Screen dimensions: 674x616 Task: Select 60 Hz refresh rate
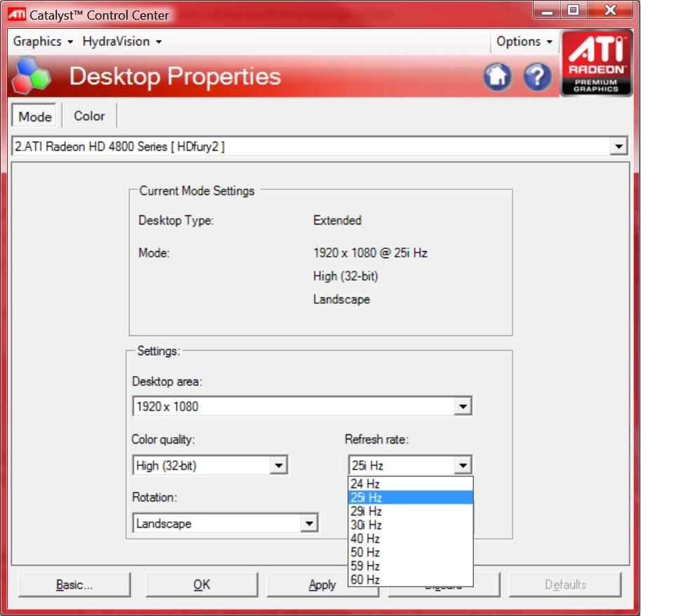click(x=411, y=580)
